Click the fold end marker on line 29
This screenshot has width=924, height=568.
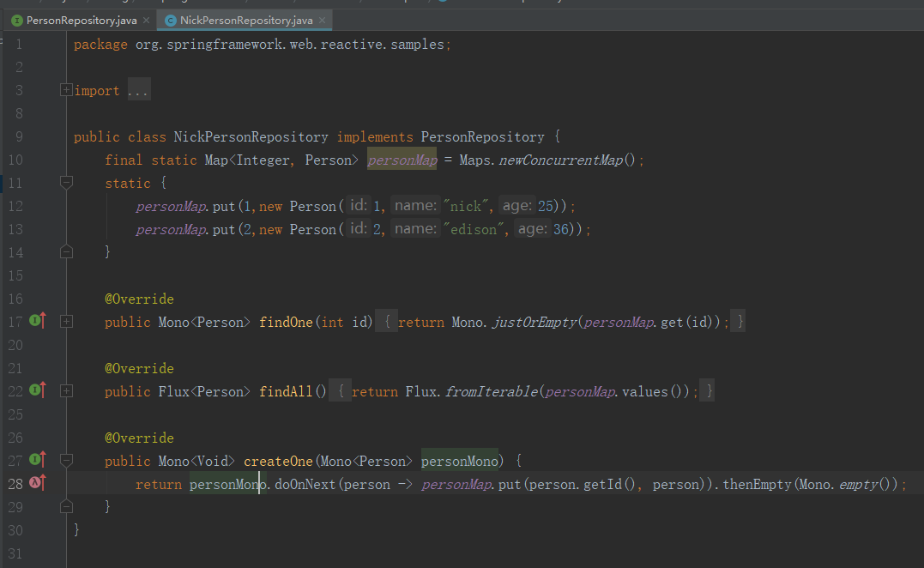67,506
